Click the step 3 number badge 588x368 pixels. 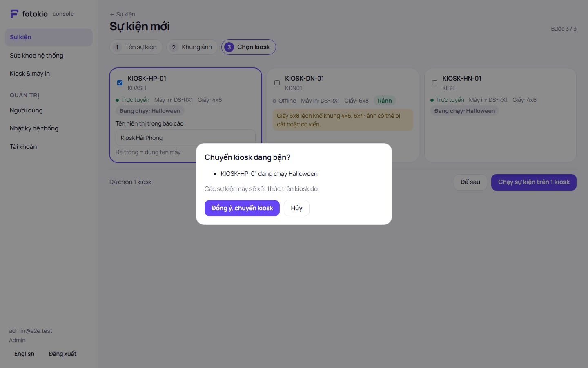click(229, 47)
